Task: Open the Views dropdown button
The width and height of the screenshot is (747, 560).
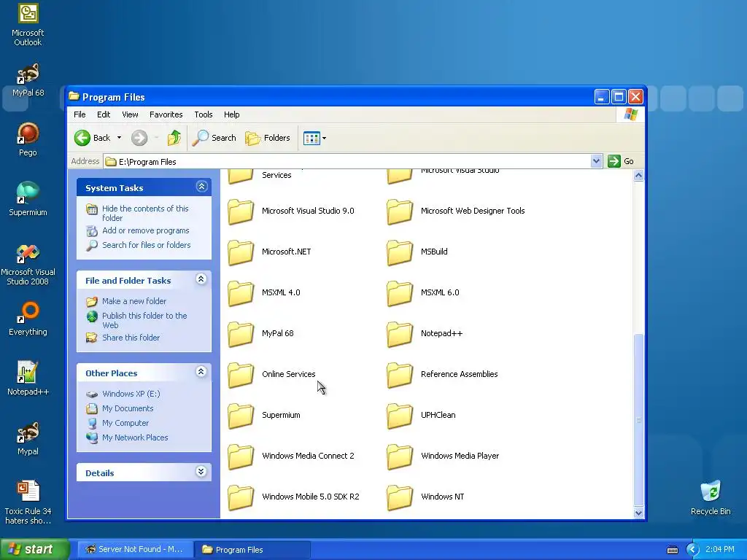Action: click(315, 139)
